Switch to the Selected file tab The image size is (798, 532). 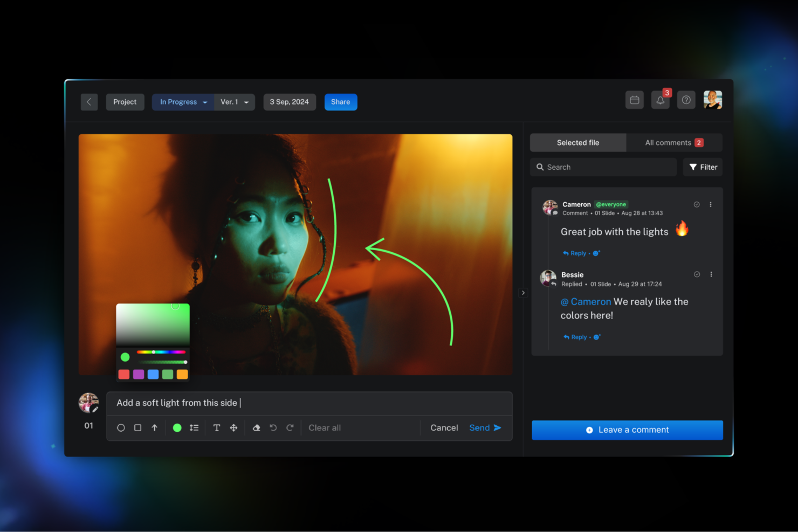coord(578,142)
